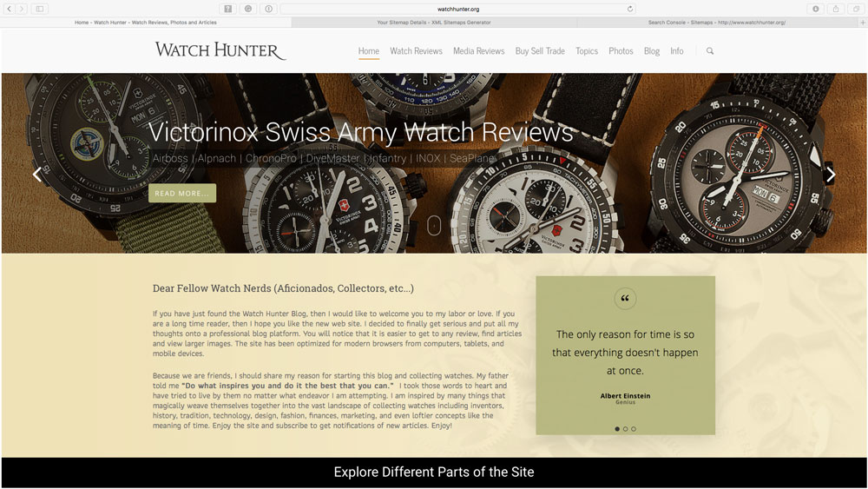
Task: Click the Explore Different Parts of the Site banner
Action: pyautogui.click(x=434, y=472)
